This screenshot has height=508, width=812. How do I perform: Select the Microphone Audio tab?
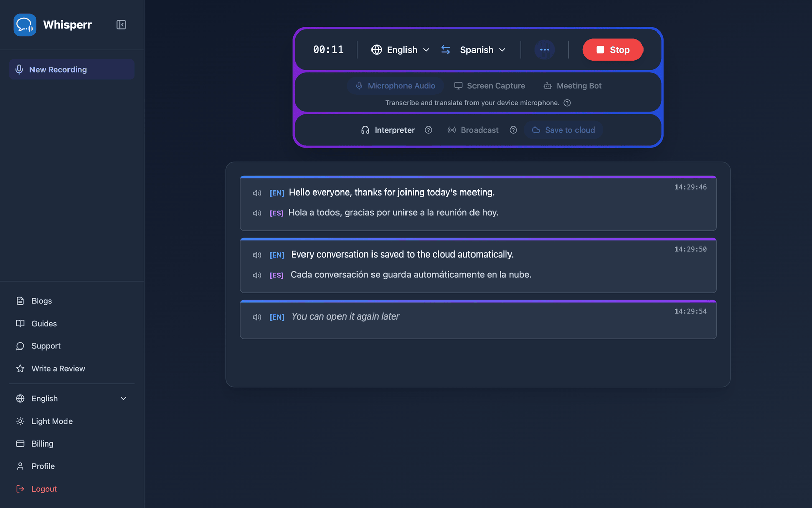coord(395,86)
